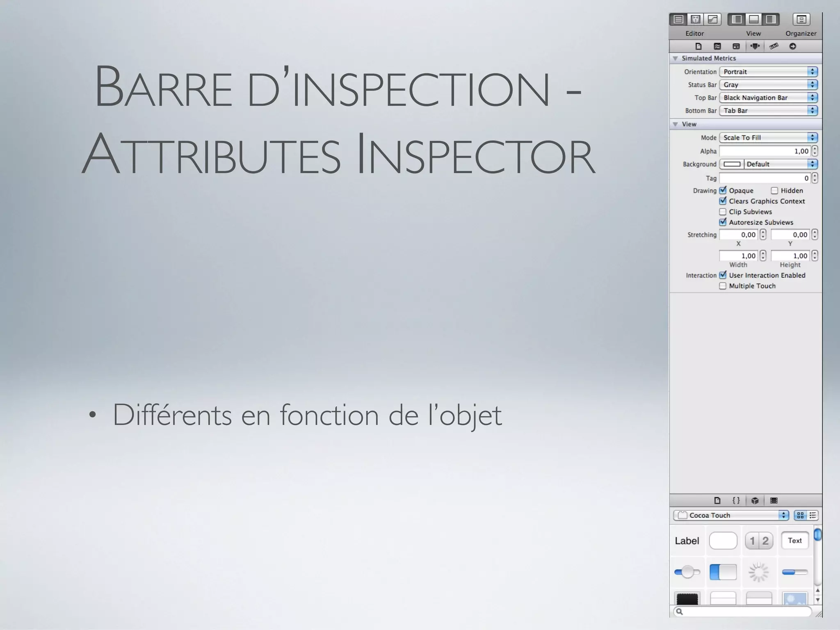
Task: Pick the Label object in library
Action: (687, 541)
